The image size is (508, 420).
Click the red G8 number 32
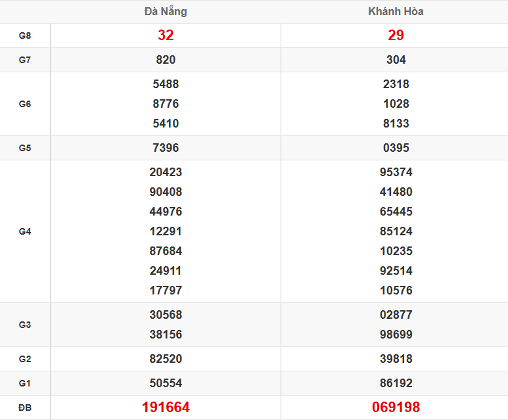(166, 35)
